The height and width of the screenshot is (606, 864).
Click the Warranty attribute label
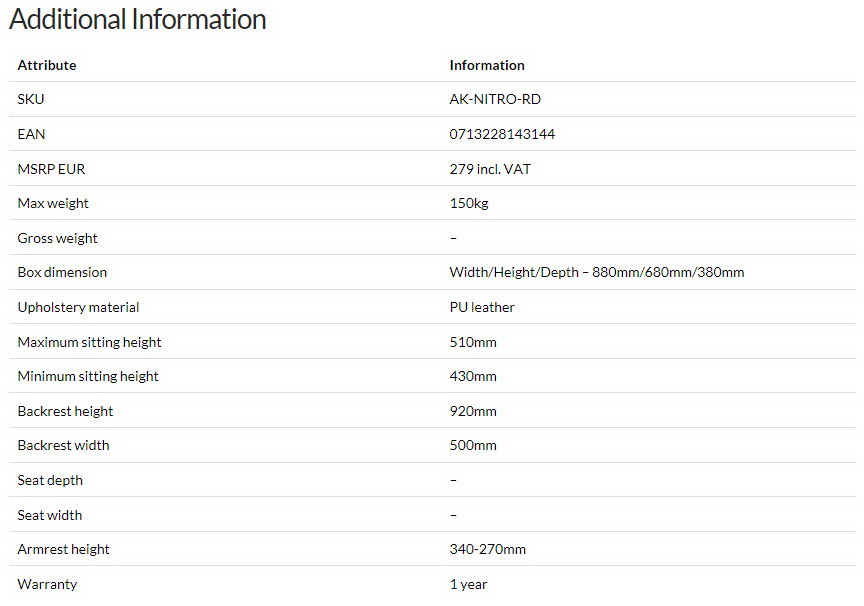(x=47, y=585)
